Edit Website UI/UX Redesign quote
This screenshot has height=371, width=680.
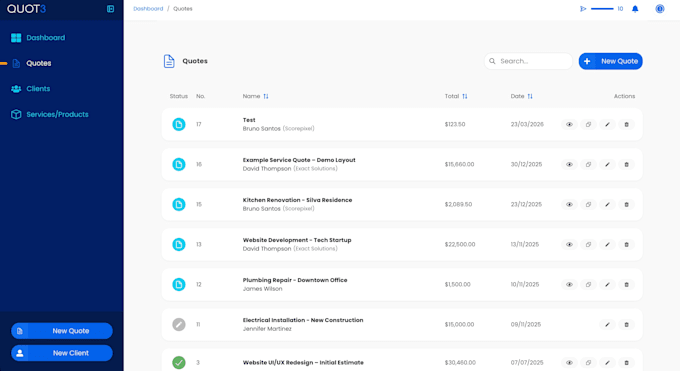[x=608, y=363]
